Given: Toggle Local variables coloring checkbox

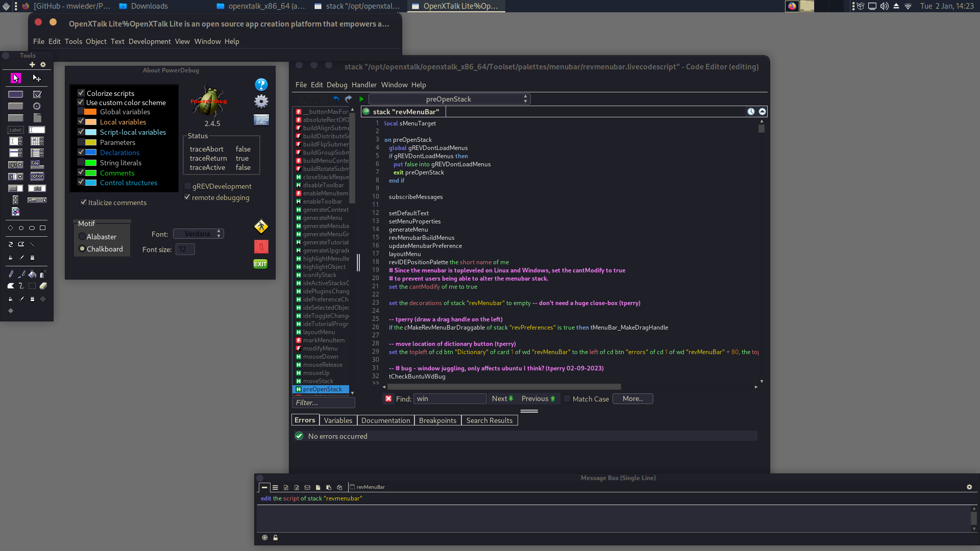Looking at the screenshot, I should pyautogui.click(x=81, y=121).
